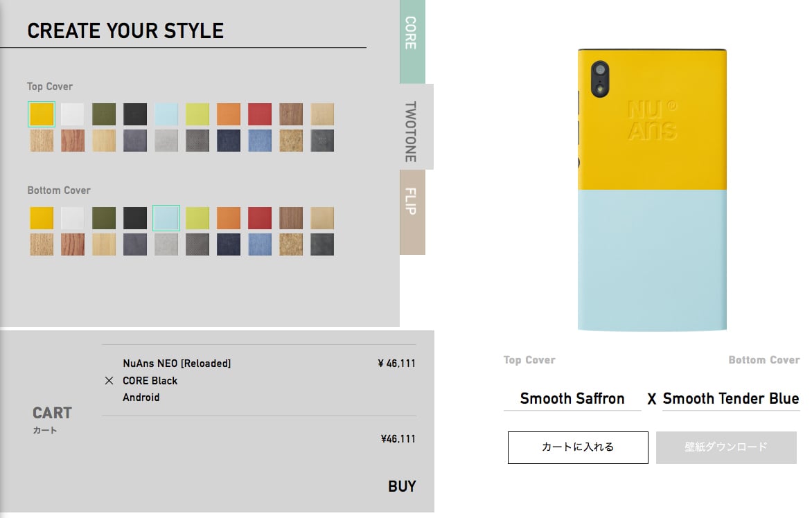Select red Top Cover color swatch

(x=259, y=114)
